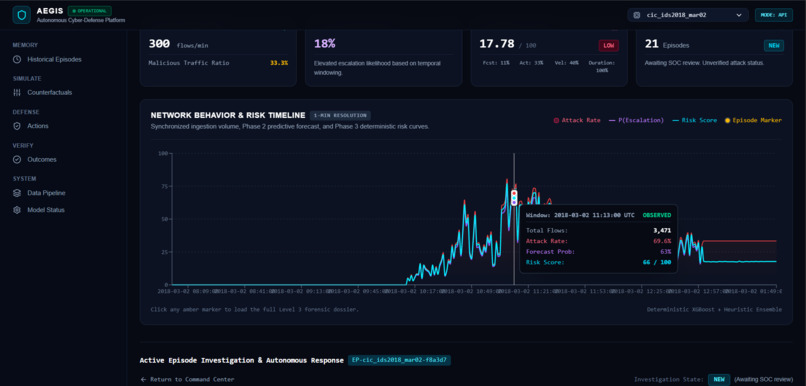Click the Network Behavior & Risk Timeline heading

pos(228,115)
